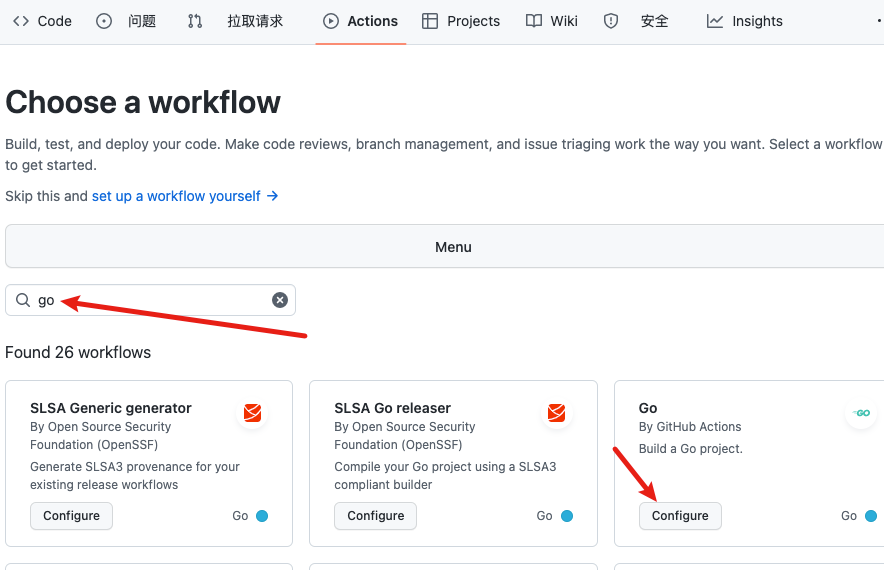Image resolution: width=884 pixels, height=570 pixels.
Task: Configure the SLSA Generic generator workflow
Action: click(71, 516)
